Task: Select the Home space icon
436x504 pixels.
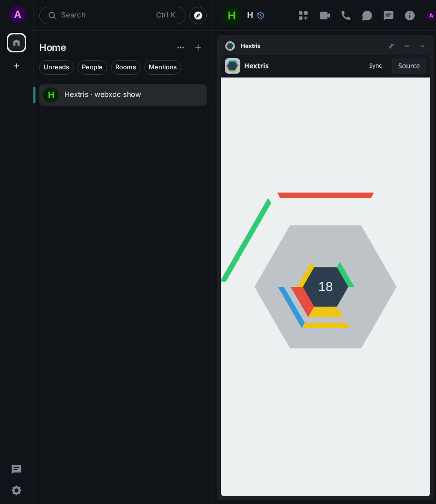Action: 16,43
